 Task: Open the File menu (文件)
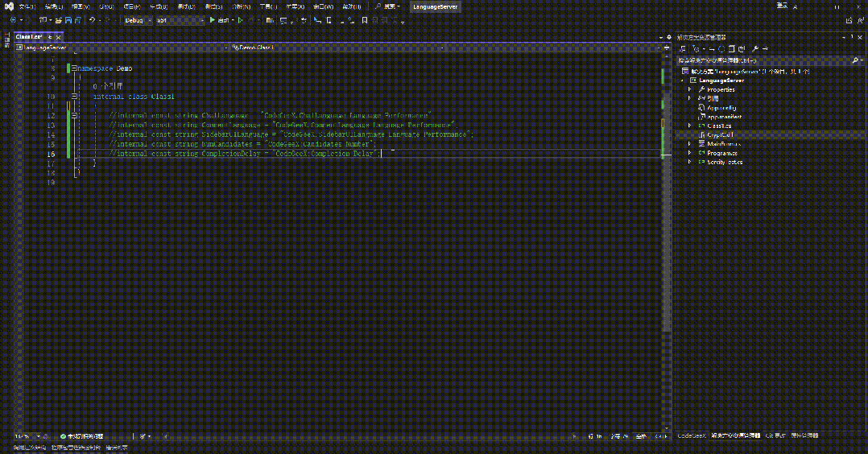pyautogui.click(x=27, y=6)
